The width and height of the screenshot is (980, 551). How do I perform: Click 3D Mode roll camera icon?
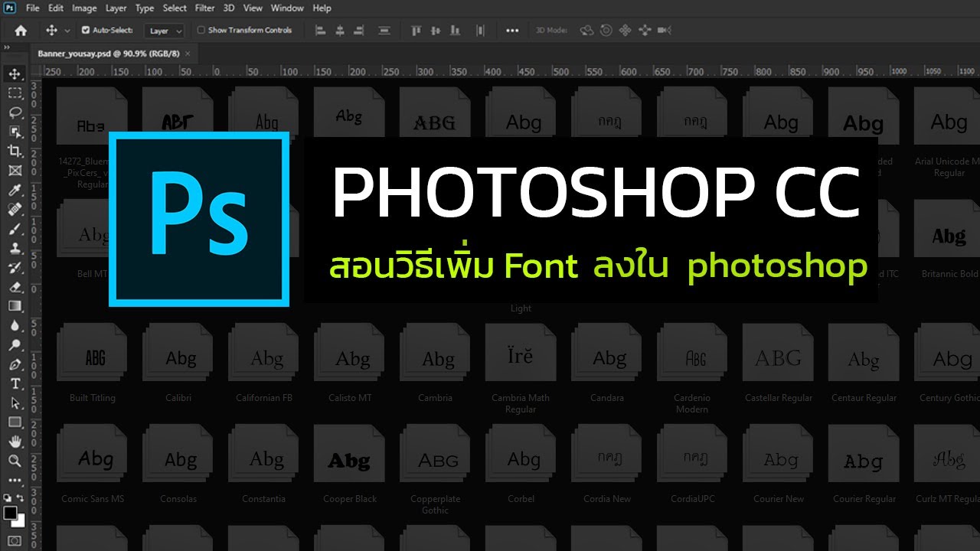pos(606,31)
